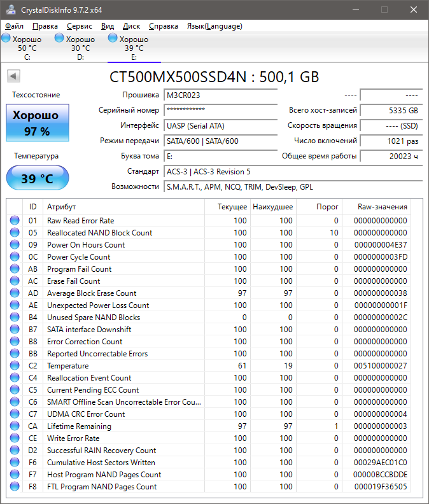Click Скорость вращения value ---- (SSD)
429x504 pixels.
click(391, 125)
